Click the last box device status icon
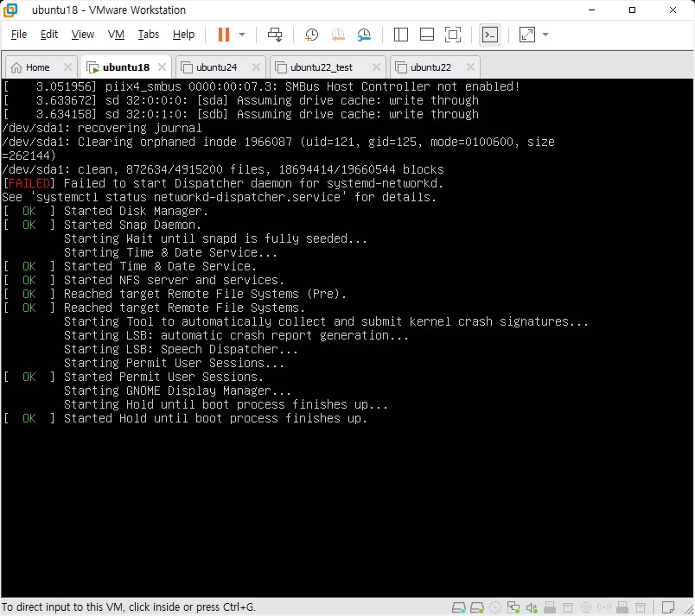 tap(640, 607)
